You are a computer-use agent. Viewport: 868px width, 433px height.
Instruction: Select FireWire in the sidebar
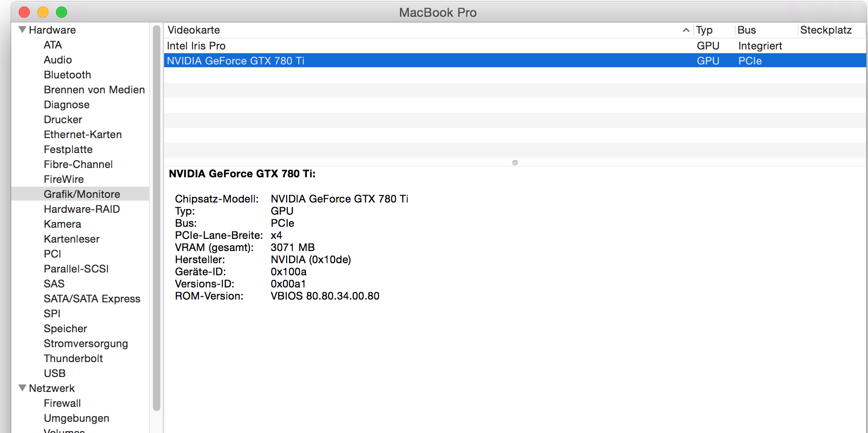coord(64,179)
